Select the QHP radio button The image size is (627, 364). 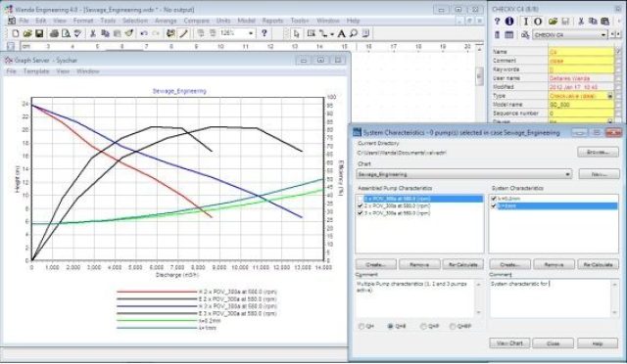423,326
